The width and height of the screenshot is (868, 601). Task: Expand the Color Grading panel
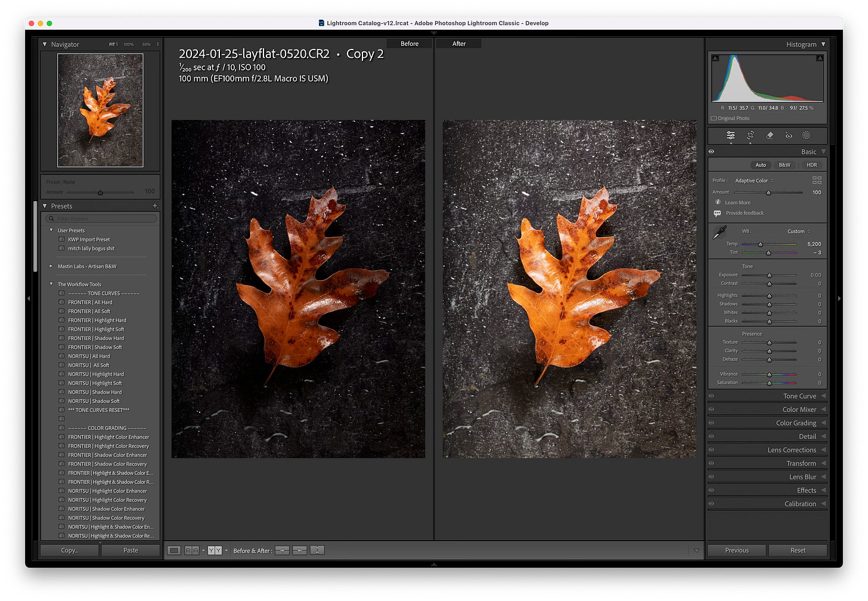796,423
